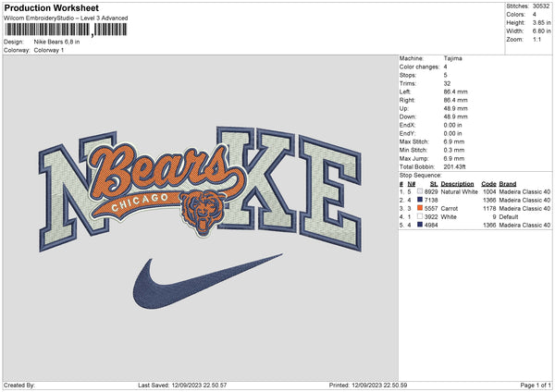
Task: Click the "Production Worksheet" title
Action: point(52,7)
